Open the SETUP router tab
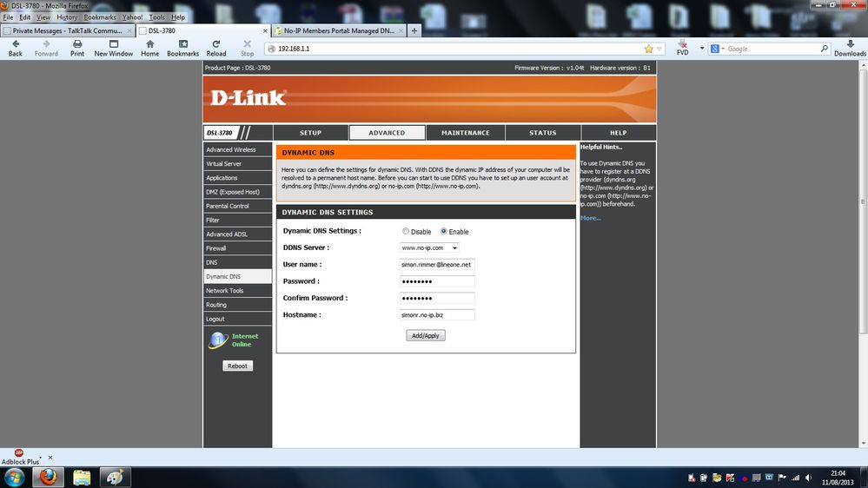The image size is (868, 488). point(310,133)
